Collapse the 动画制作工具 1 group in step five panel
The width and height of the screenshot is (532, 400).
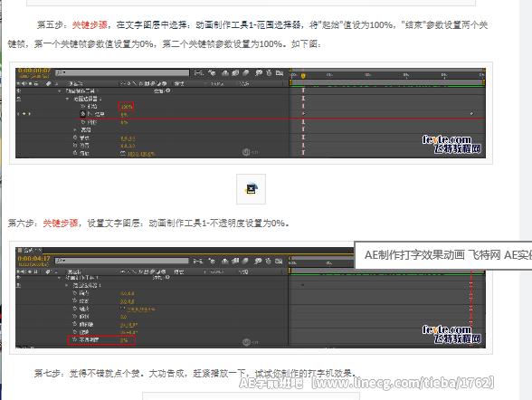click(x=60, y=90)
